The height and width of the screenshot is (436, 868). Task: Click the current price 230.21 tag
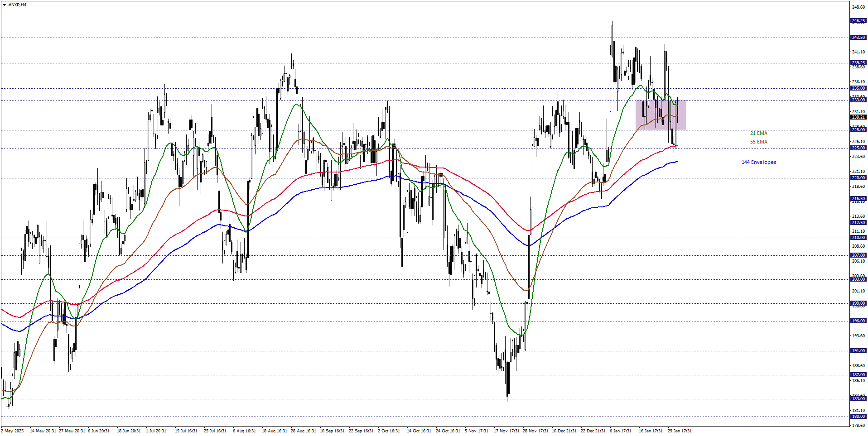click(858, 117)
